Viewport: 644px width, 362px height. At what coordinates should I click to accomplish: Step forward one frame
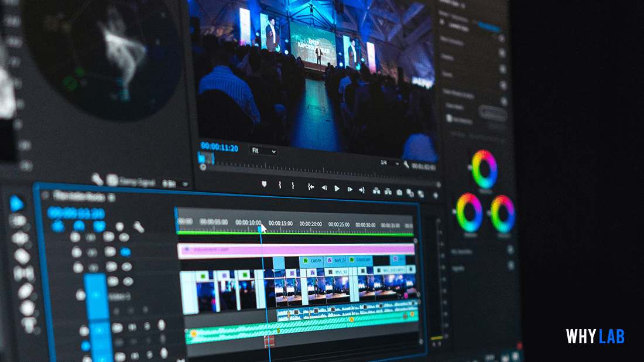click(350, 189)
